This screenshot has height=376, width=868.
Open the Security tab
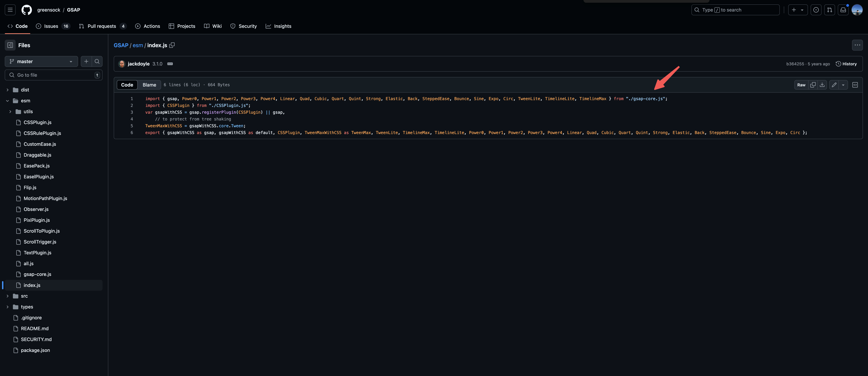click(244, 26)
